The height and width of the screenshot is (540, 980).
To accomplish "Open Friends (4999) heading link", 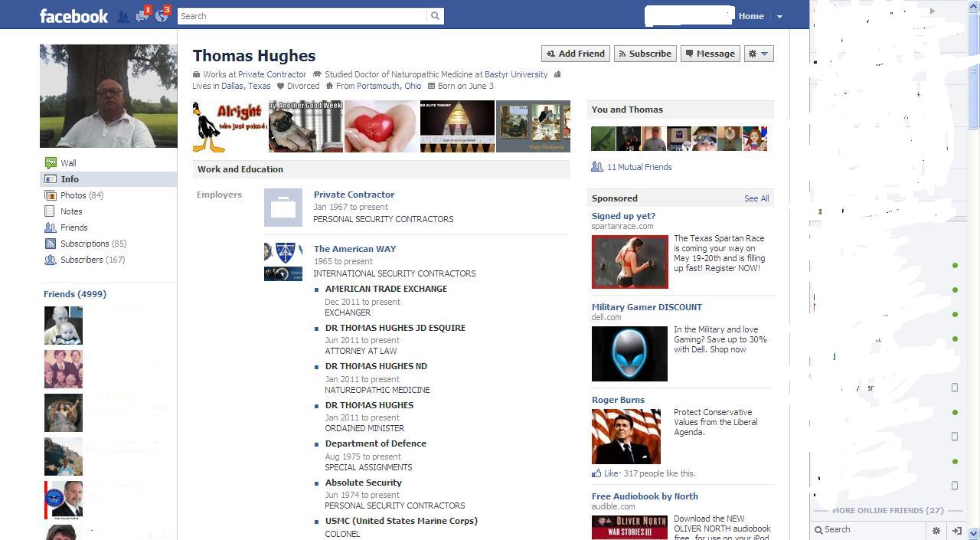I will (x=75, y=294).
